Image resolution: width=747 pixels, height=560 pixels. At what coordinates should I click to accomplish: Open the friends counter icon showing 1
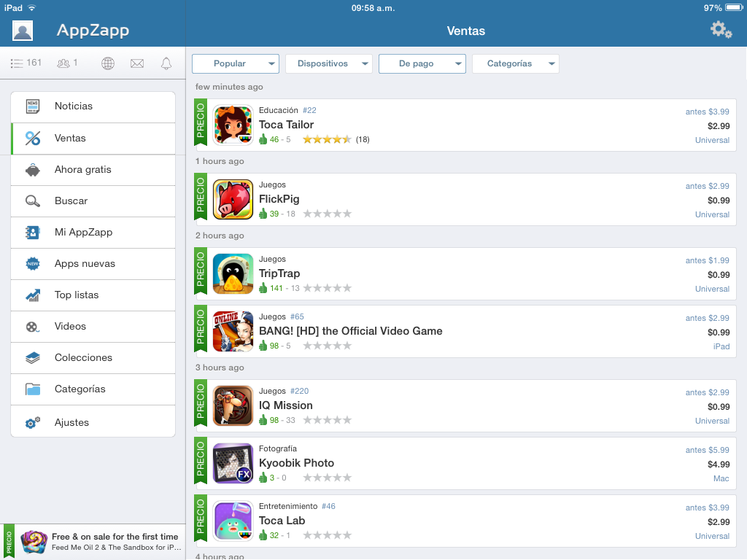point(67,63)
